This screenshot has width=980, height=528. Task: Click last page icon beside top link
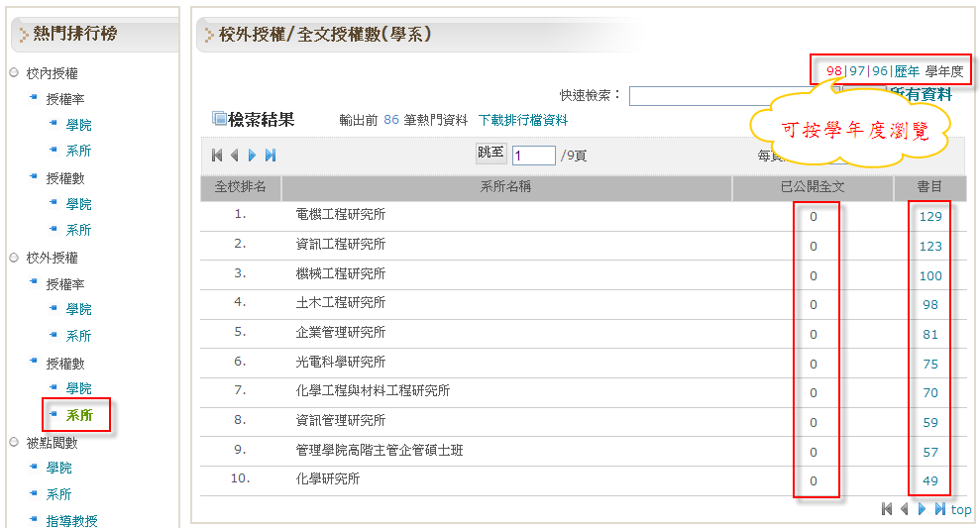click(939, 509)
